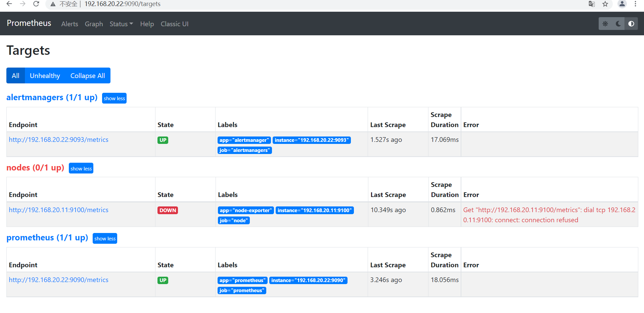This screenshot has height=313, width=644.
Task: Collapse nodes group with show less
Action: tap(81, 168)
